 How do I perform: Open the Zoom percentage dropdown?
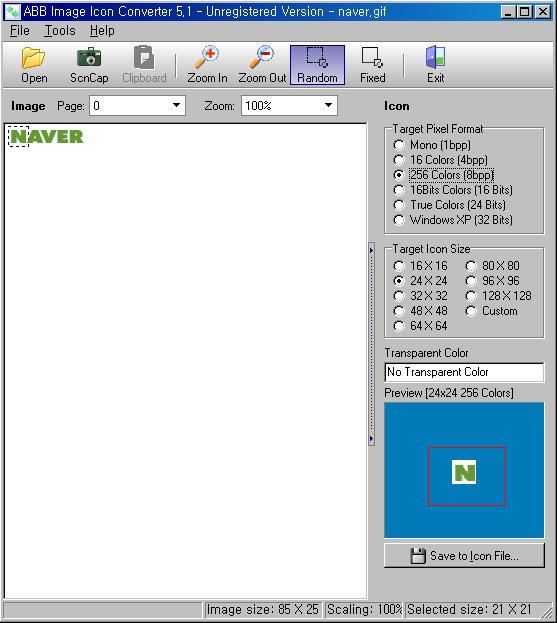point(328,106)
